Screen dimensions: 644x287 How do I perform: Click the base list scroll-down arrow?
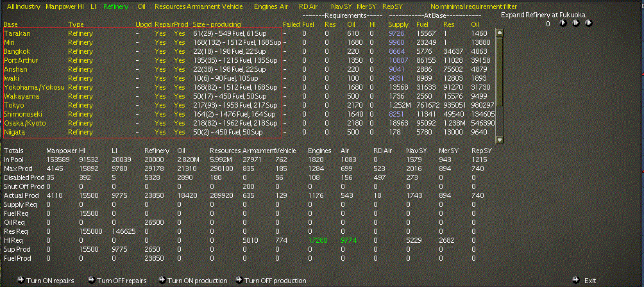(x=500, y=140)
